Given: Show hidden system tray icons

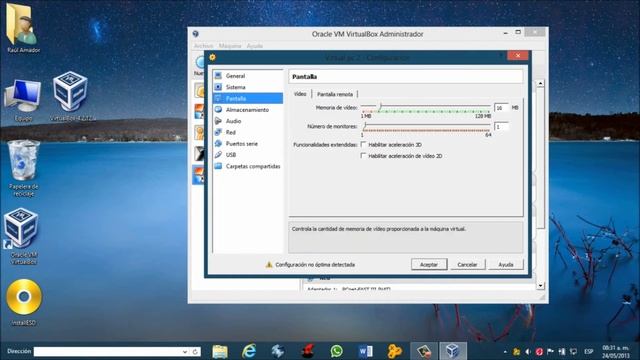Looking at the screenshot, I should (x=505, y=351).
